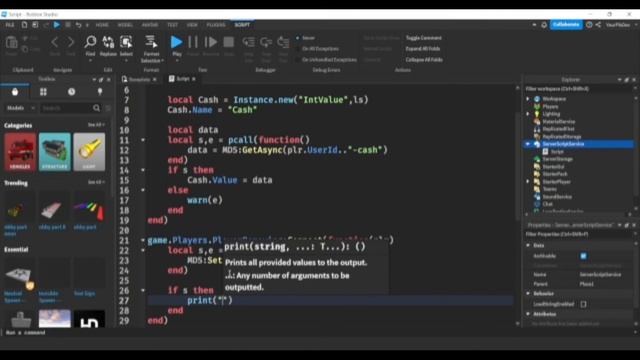Click the help icon right of Collaborate
640x360 pixels.
point(589,25)
